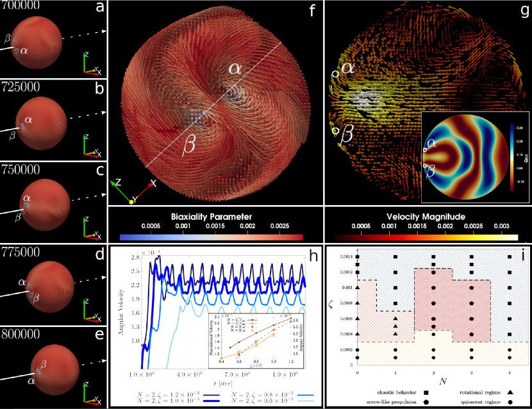Click the 'ζ' y-axis label in panel i
The height and width of the screenshot is (409, 532).
[x=331, y=305]
